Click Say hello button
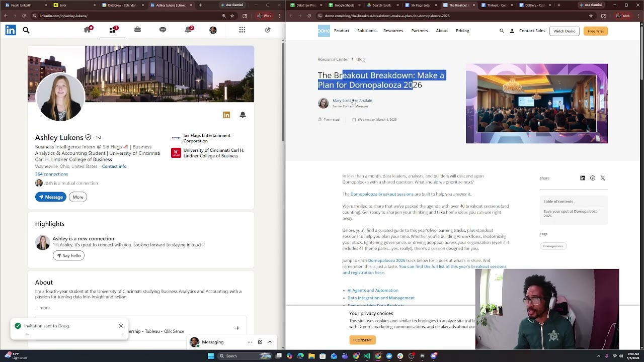 pyautogui.click(x=69, y=255)
